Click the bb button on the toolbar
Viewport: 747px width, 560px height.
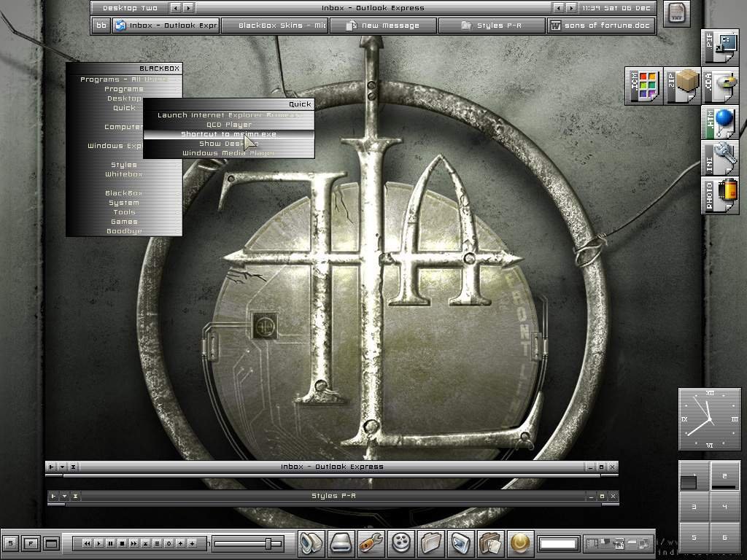101,26
